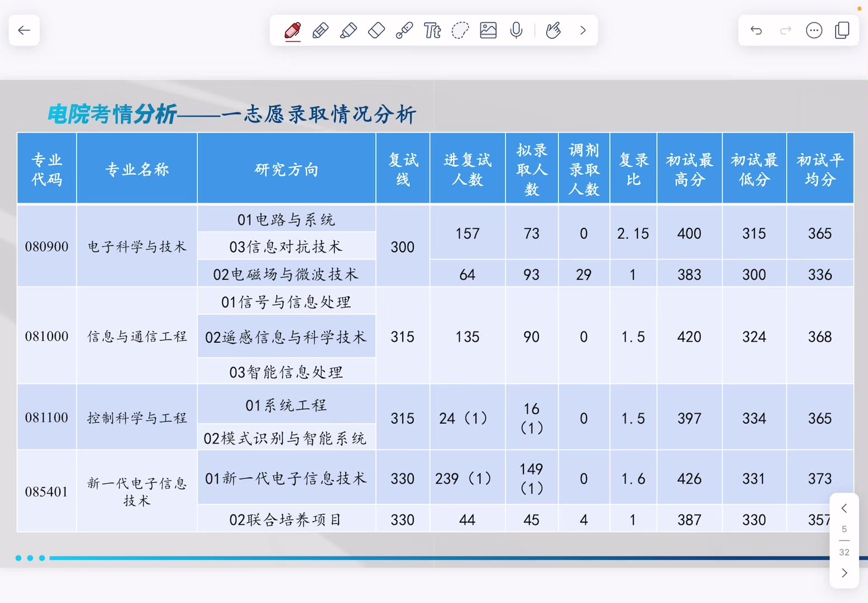The width and height of the screenshot is (868, 603).
Task: Click the adjusted admissions 29 cell
Action: pos(584,274)
